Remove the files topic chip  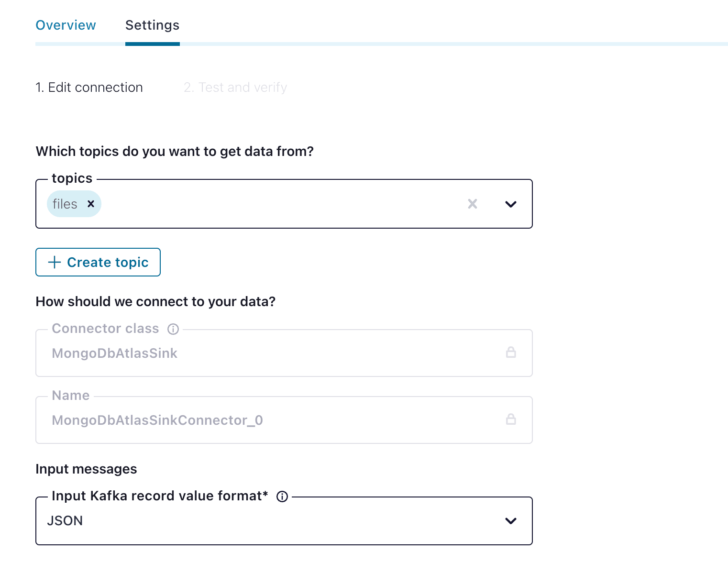[91, 204]
